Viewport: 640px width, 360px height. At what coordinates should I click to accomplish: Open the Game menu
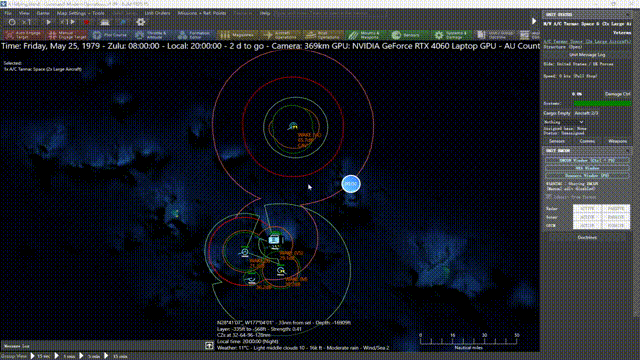(42, 13)
